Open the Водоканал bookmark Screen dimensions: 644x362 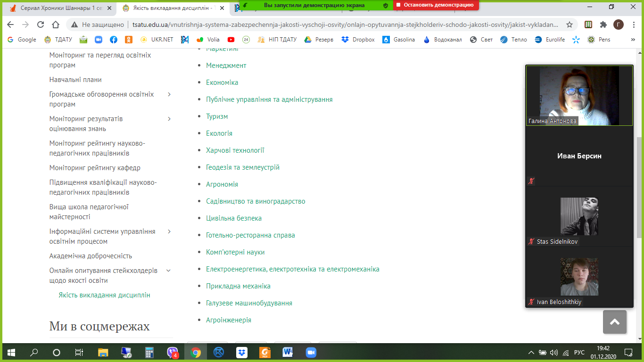pos(443,40)
